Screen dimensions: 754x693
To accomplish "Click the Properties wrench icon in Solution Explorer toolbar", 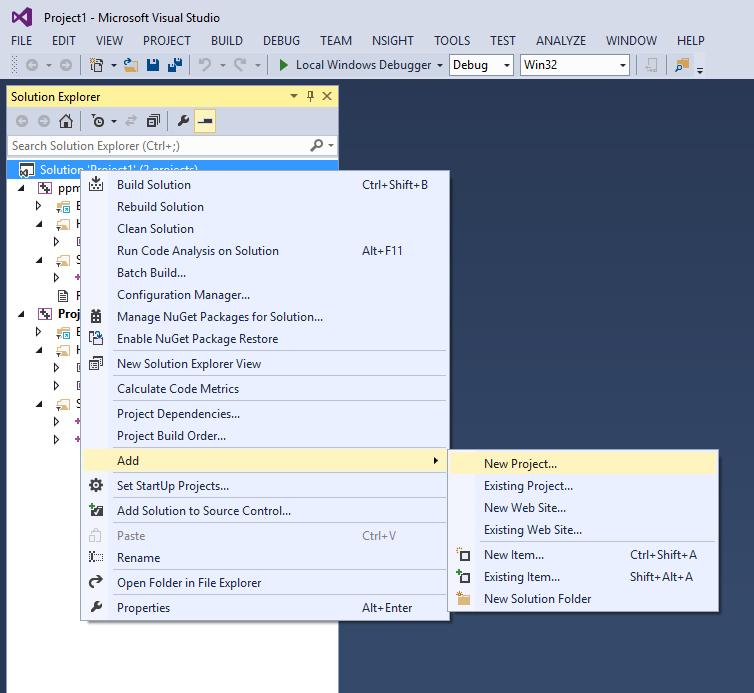I will [183, 121].
